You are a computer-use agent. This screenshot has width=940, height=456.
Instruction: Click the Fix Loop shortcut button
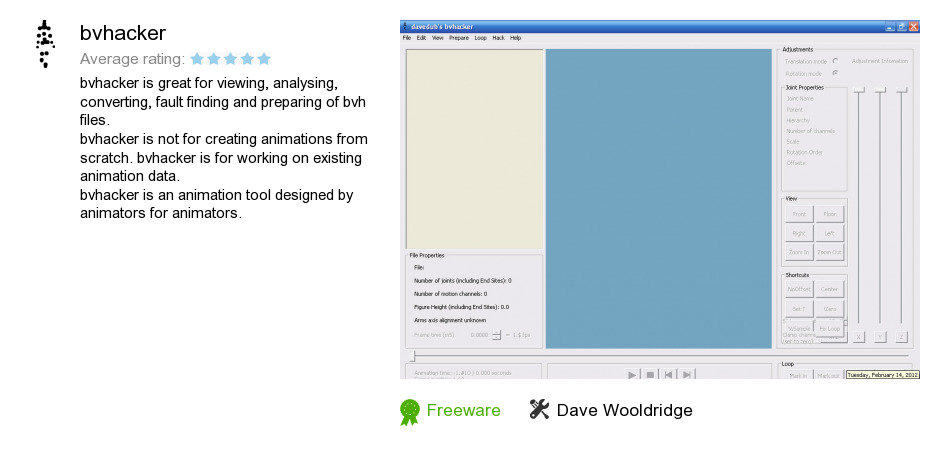(830, 328)
